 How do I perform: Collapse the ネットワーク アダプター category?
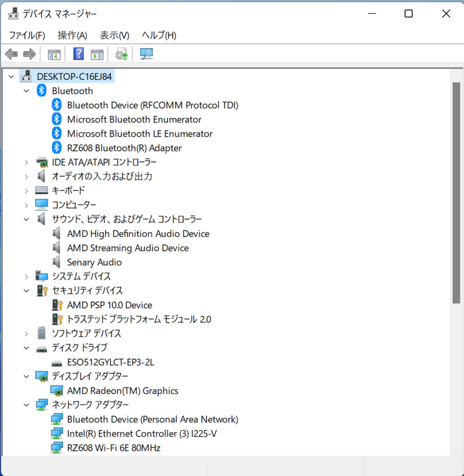[26, 405]
